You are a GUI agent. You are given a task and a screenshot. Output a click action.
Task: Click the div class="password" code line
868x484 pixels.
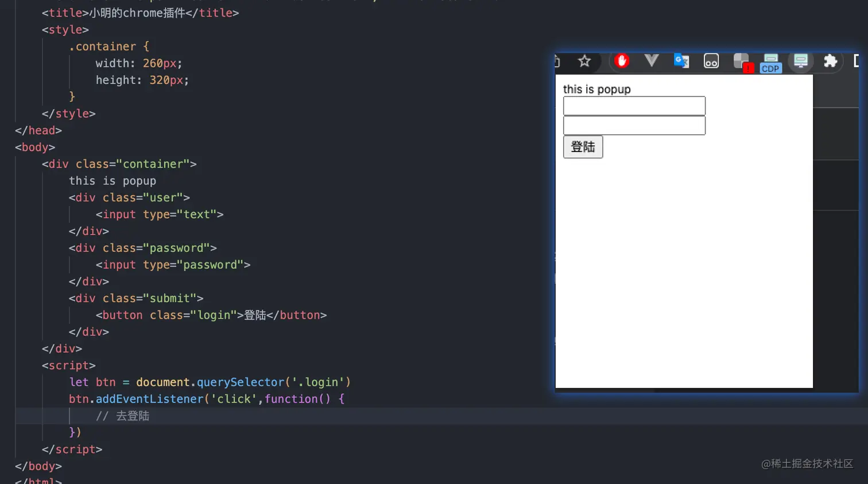[143, 248]
